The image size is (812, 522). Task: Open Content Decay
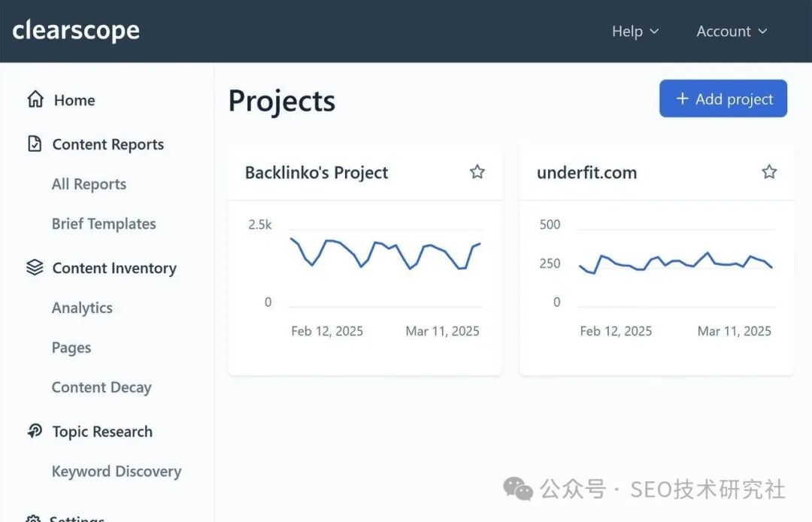coord(101,387)
